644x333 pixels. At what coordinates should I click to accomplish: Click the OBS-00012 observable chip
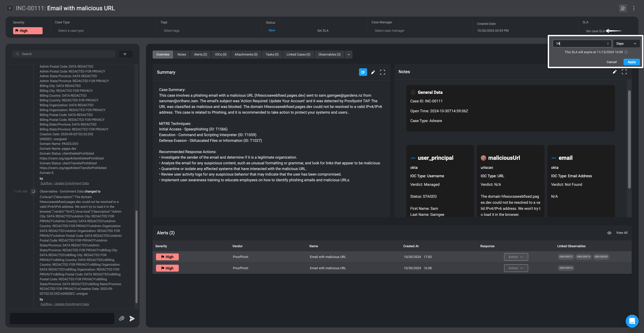point(566,257)
